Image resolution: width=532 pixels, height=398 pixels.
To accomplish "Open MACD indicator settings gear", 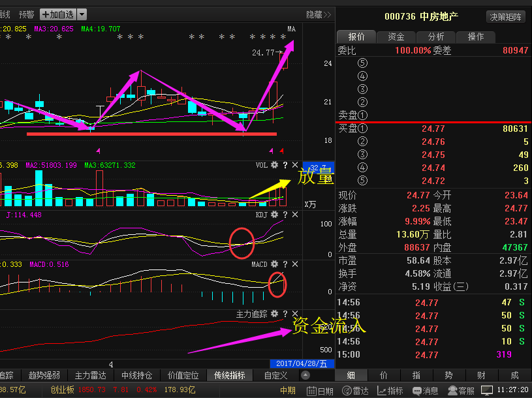I will coord(274,264).
